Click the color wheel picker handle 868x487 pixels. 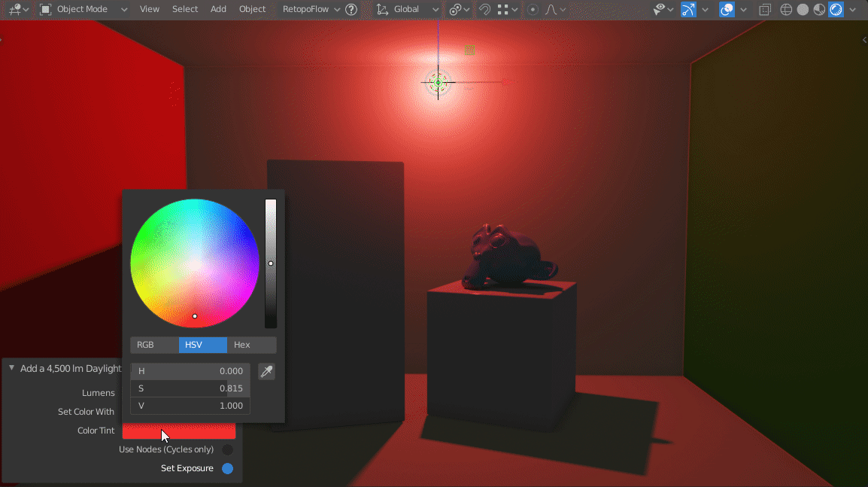(195, 316)
